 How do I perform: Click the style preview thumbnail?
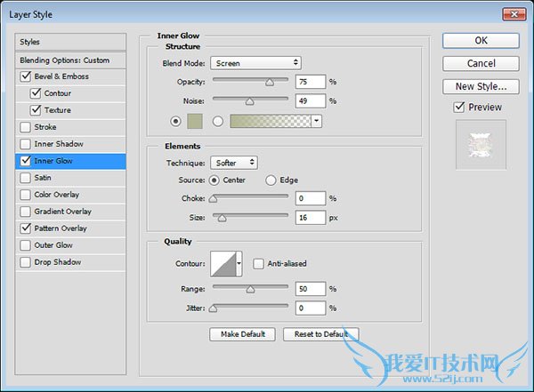(481, 145)
